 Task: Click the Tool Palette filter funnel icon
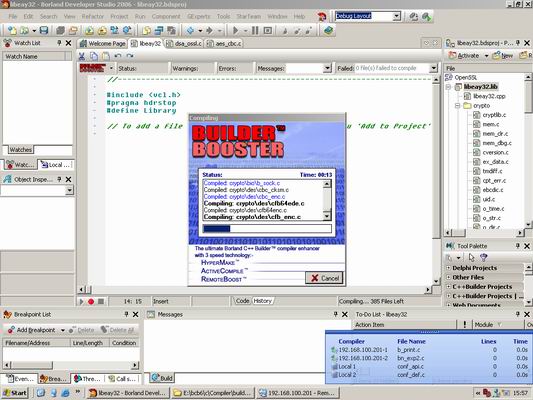[483, 257]
